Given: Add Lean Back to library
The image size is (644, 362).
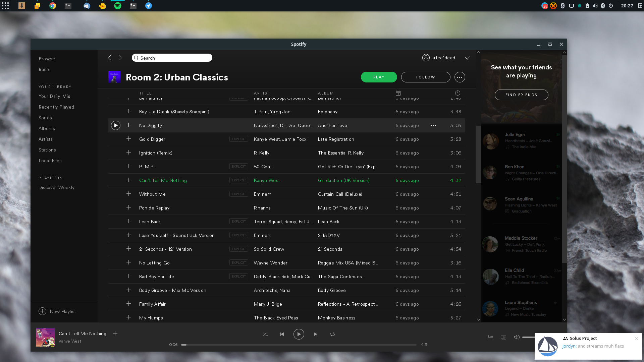Looking at the screenshot, I should click(128, 221).
